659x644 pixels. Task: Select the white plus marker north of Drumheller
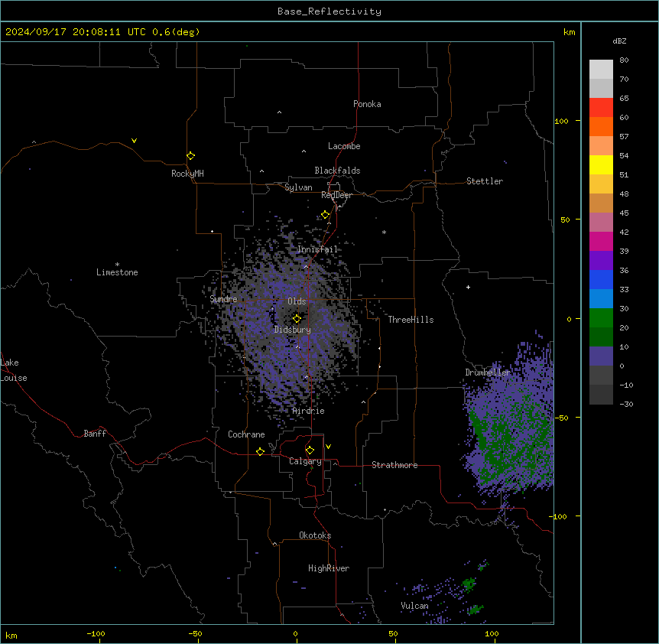tap(468, 287)
